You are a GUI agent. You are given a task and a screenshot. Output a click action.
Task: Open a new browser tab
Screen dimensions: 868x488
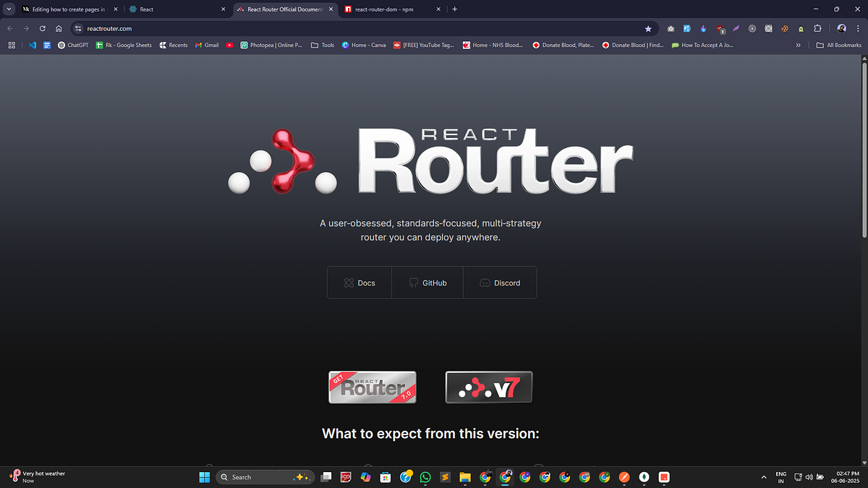click(455, 9)
